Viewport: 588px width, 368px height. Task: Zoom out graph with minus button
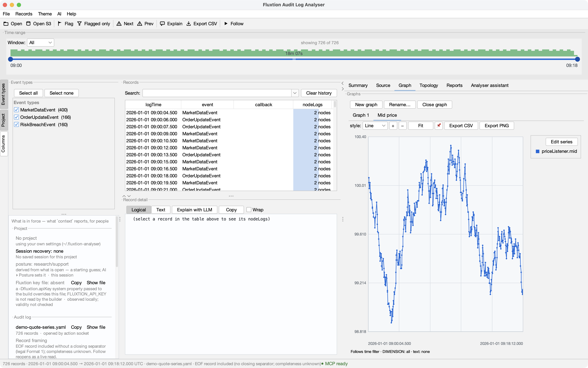pos(403,126)
